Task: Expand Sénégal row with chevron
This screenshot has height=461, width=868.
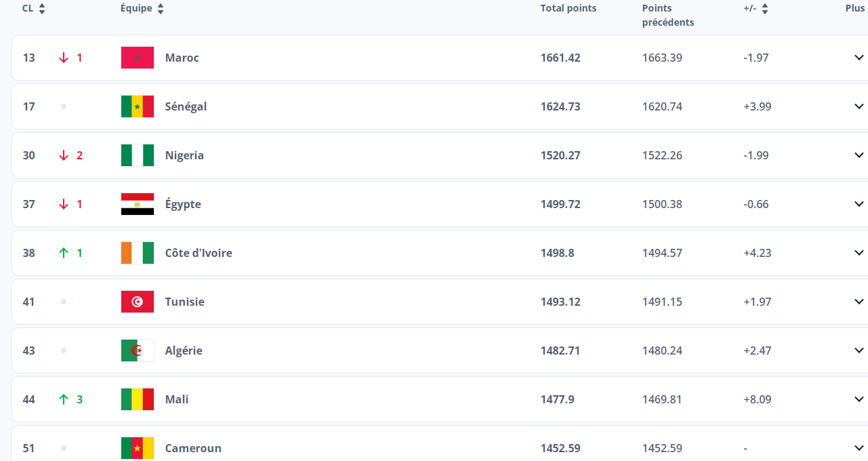Action: tap(859, 106)
